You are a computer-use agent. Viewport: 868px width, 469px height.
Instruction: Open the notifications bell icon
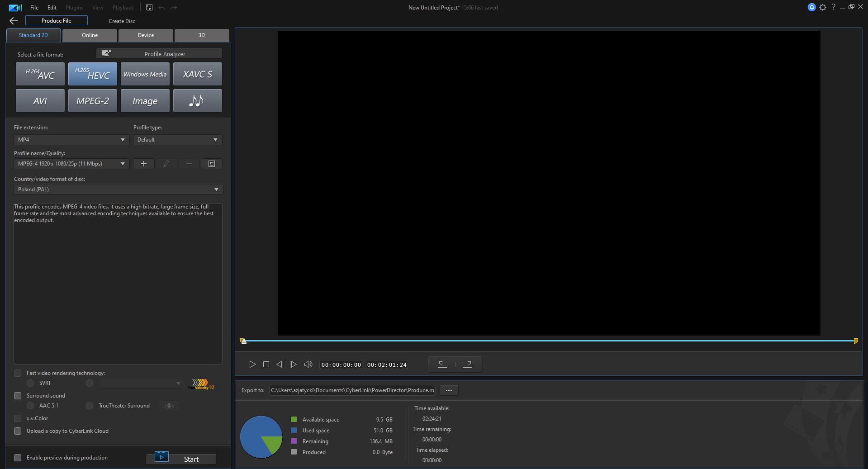[x=812, y=7]
